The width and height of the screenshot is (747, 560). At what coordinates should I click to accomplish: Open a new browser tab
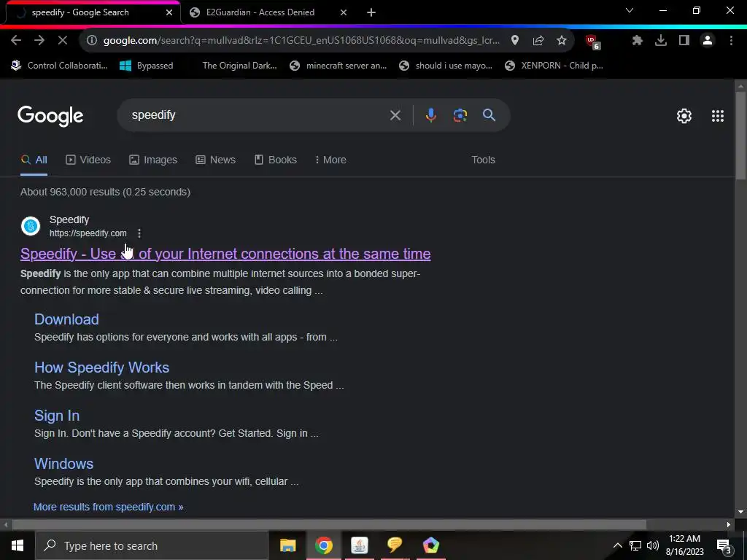[x=371, y=12]
